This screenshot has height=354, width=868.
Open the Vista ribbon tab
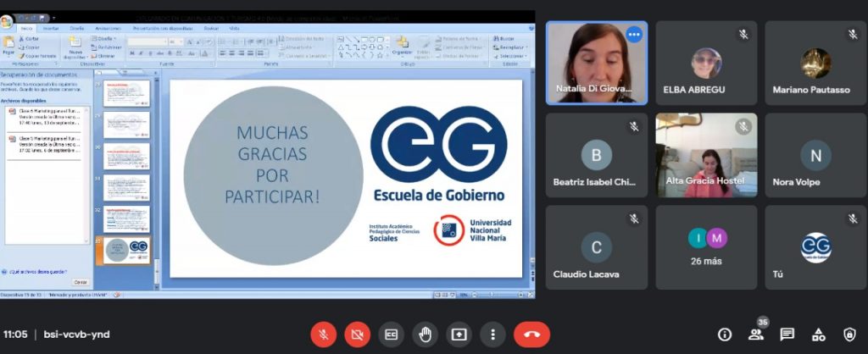point(233,28)
